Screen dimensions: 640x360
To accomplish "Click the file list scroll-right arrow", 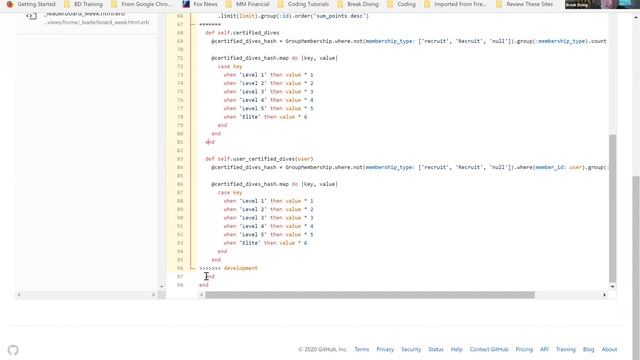I will pos(153,295).
